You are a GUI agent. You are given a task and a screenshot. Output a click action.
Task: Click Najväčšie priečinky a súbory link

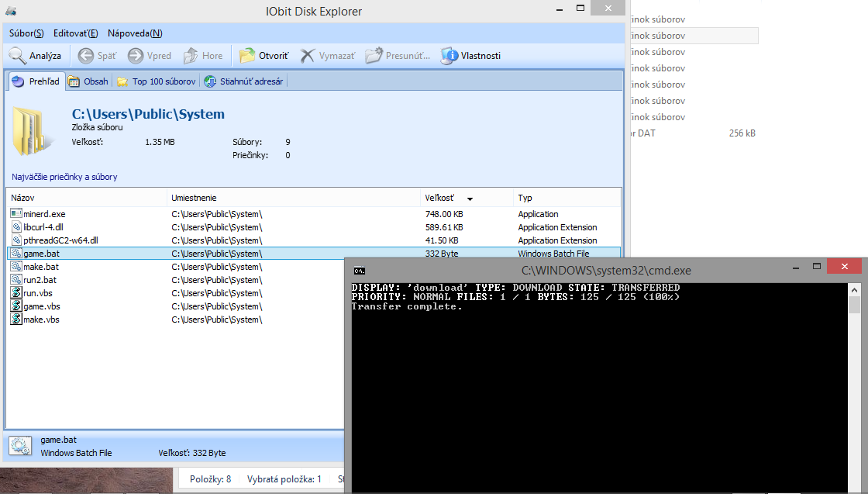[x=64, y=177]
